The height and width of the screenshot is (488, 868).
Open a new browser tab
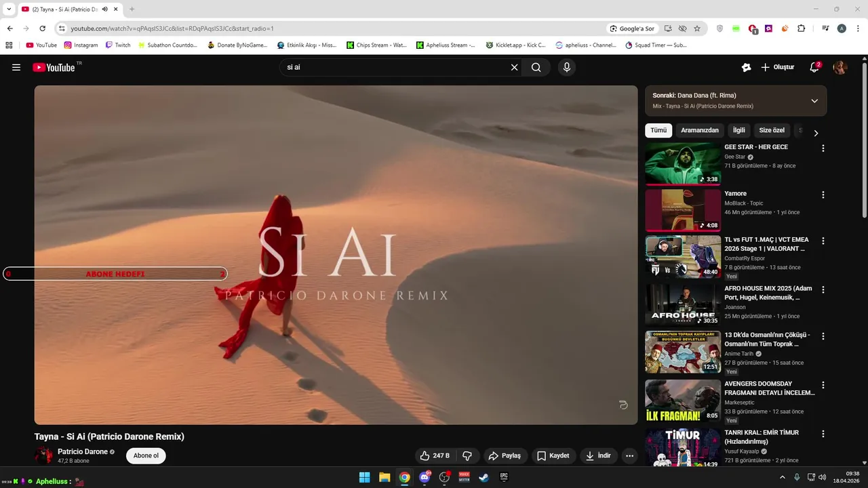pyautogui.click(x=132, y=9)
